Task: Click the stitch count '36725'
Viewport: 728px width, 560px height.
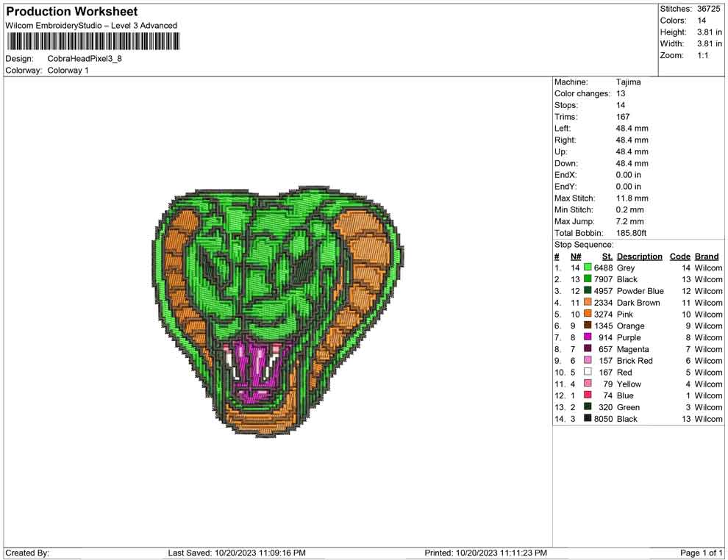Action: tap(708, 9)
